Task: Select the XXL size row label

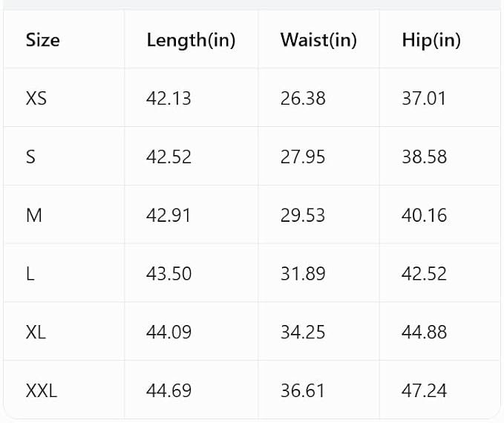Action: [x=42, y=390]
